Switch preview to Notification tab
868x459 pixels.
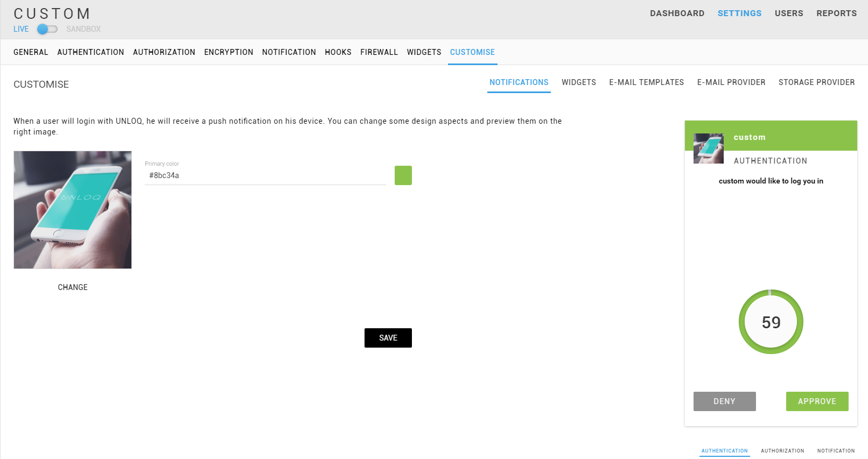(836, 451)
